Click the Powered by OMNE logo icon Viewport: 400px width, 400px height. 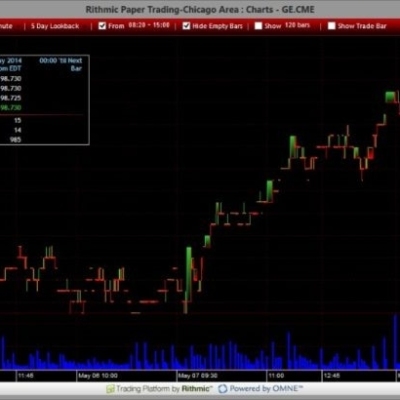[222, 389]
